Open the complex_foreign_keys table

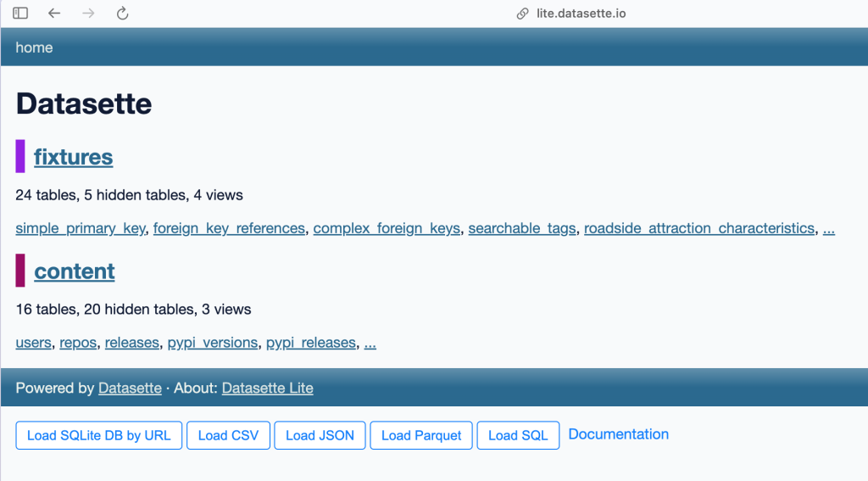[x=387, y=228]
